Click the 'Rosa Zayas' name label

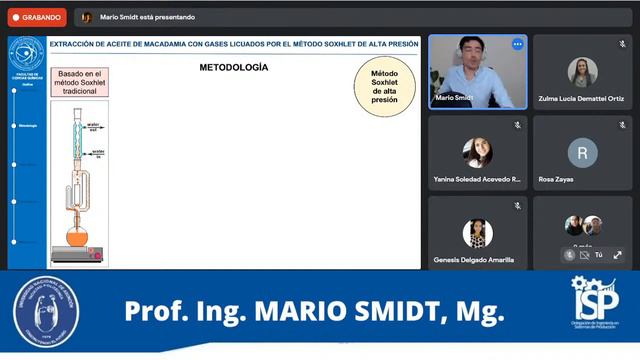coord(556,179)
